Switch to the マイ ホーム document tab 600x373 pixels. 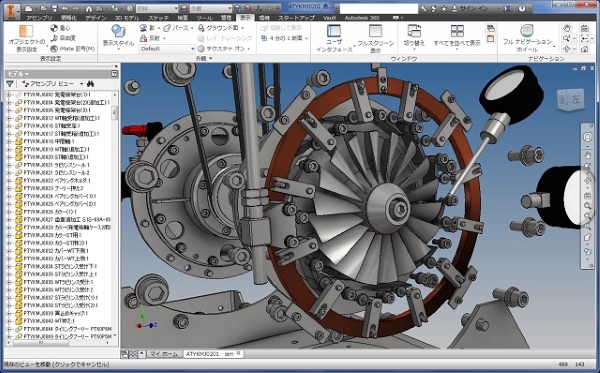point(164,354)
